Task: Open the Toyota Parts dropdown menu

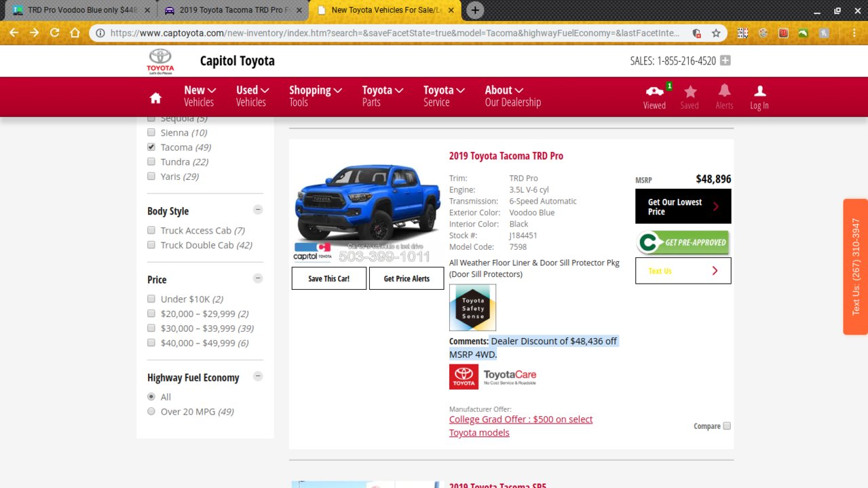Action: (383, 96)
